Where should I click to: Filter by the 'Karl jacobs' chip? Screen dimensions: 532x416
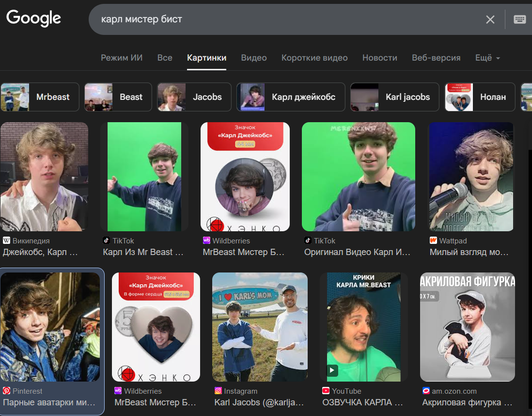click(x=395, y=97)
